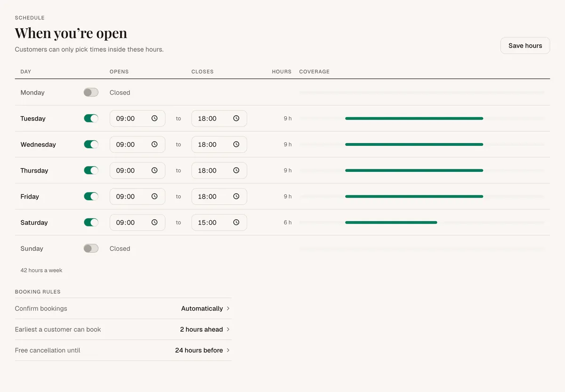Click clock icon in Saturday opening time
The height and width of the screenshot is (392, 565).
tap(154, 223)
